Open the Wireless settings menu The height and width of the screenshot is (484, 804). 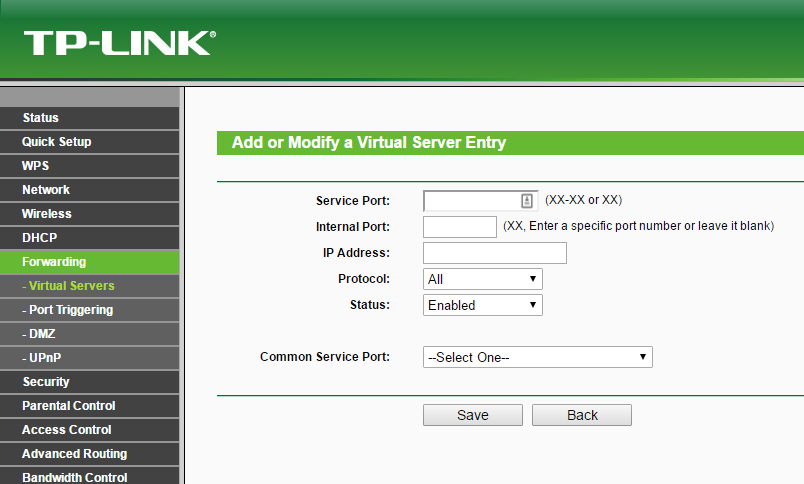[90, 214]
